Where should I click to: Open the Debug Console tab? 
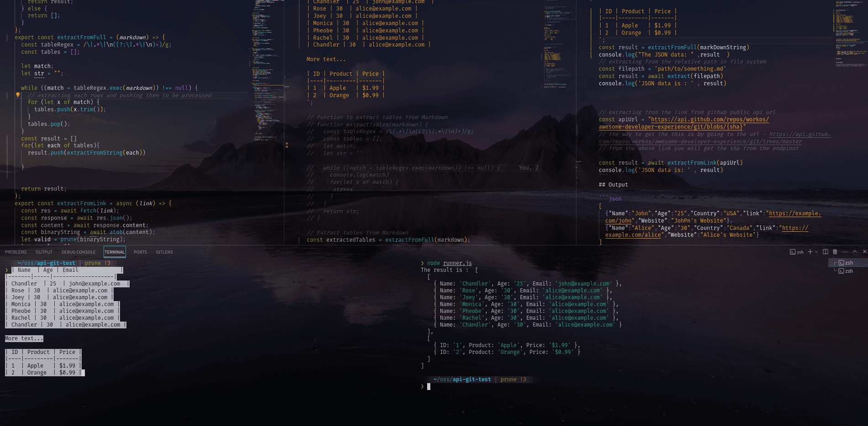point(78,252)
